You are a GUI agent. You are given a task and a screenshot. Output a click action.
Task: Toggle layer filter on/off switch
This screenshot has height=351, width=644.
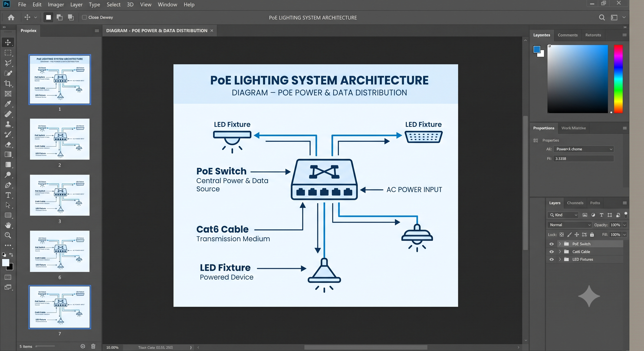pos(626,215)
